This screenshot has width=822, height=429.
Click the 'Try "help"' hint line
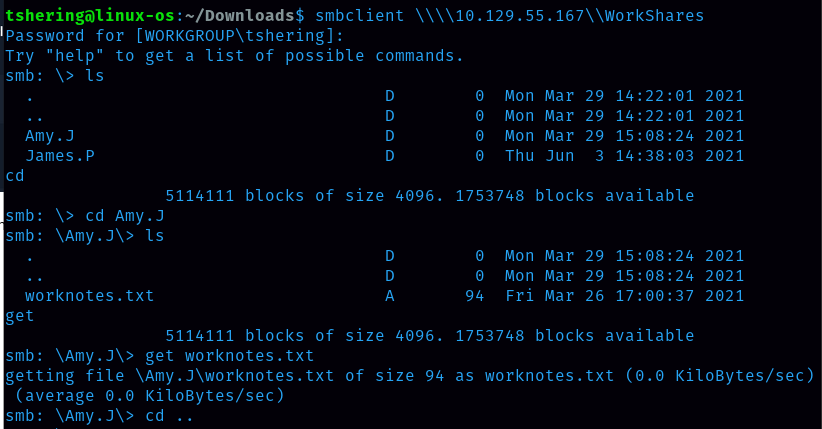coord(234,56)
